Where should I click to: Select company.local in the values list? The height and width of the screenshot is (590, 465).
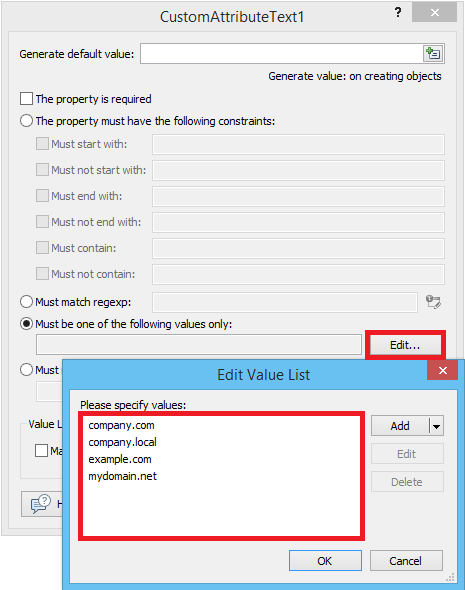122,442
